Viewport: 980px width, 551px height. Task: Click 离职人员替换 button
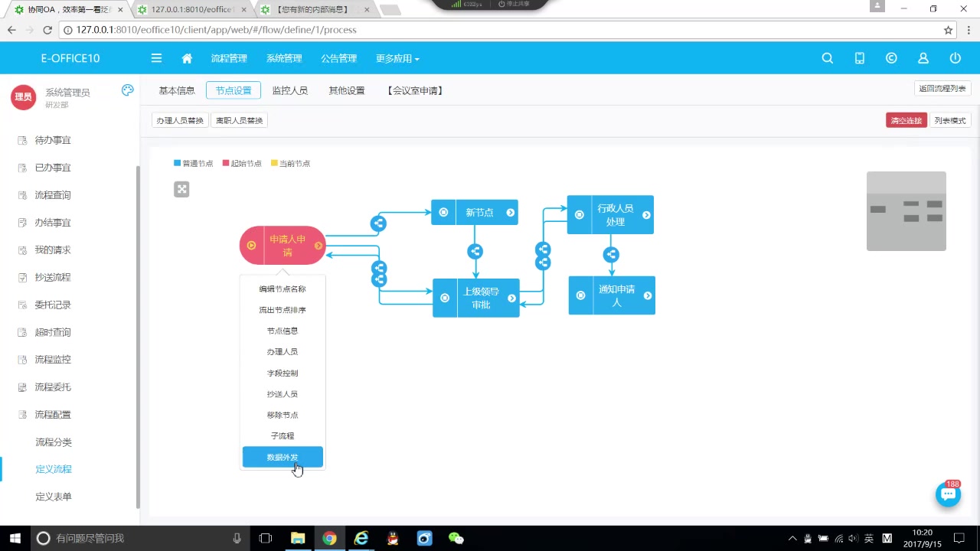pyautogui.click(x=239, y=120)
